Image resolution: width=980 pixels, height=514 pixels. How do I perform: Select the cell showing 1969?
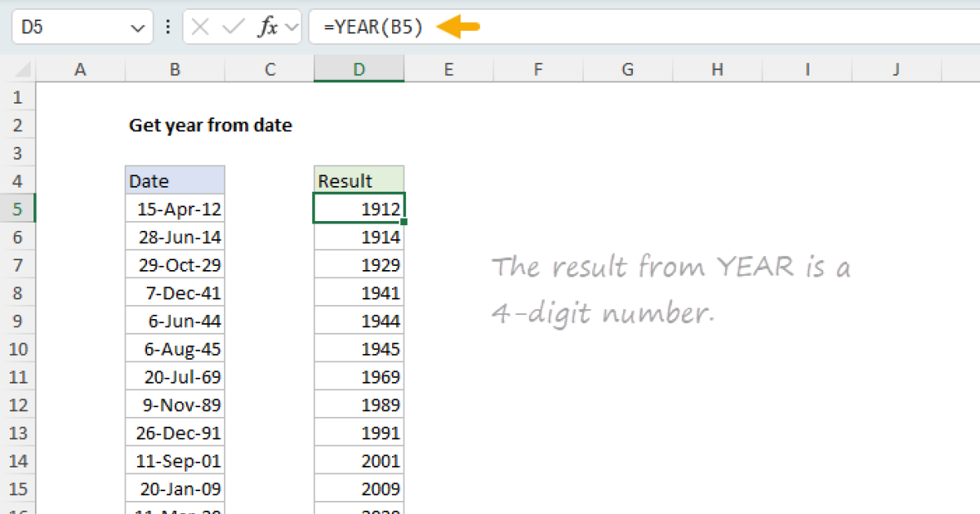359,377
